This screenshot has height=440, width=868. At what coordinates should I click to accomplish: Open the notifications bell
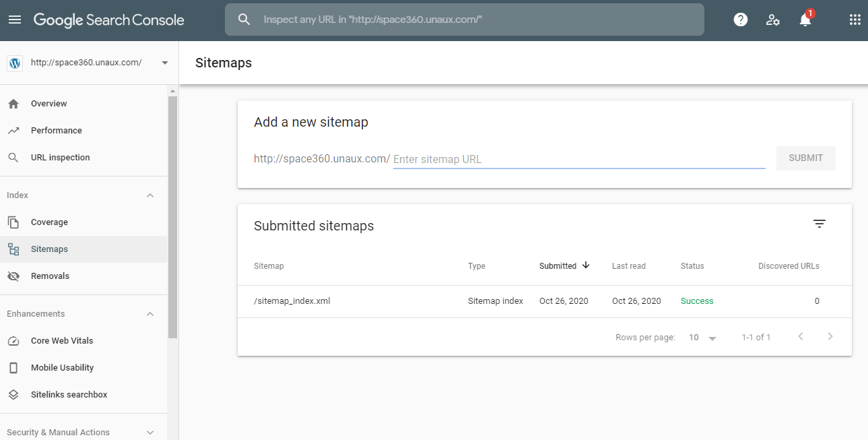tap(805, 20)
